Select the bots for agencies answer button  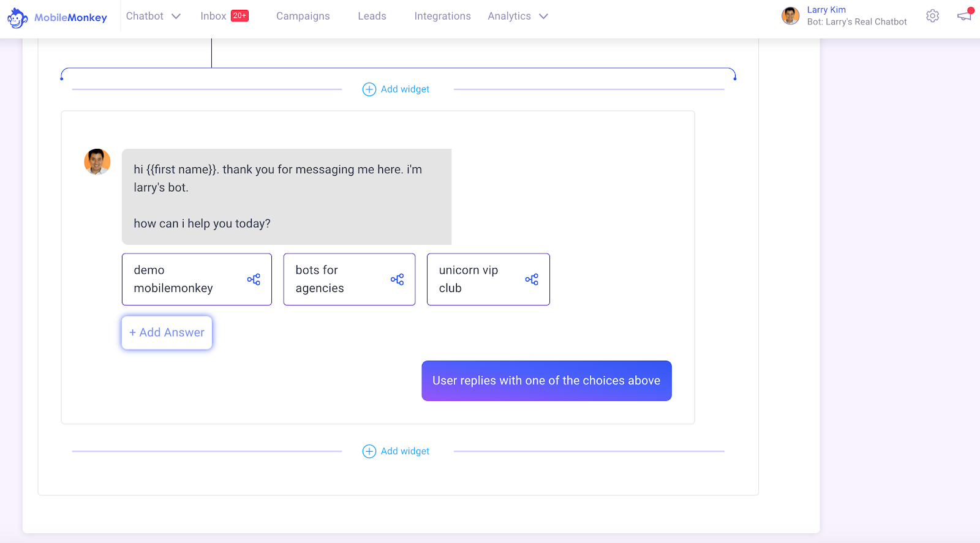(x=349, y=279)
